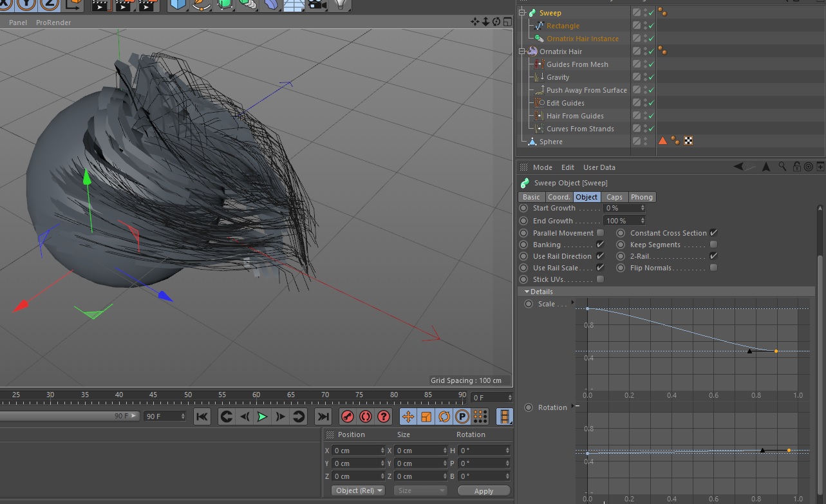This screenshot has height=504, width=826.
Task: Open the Object (Rel) dropdown
Action: [359, 490]
